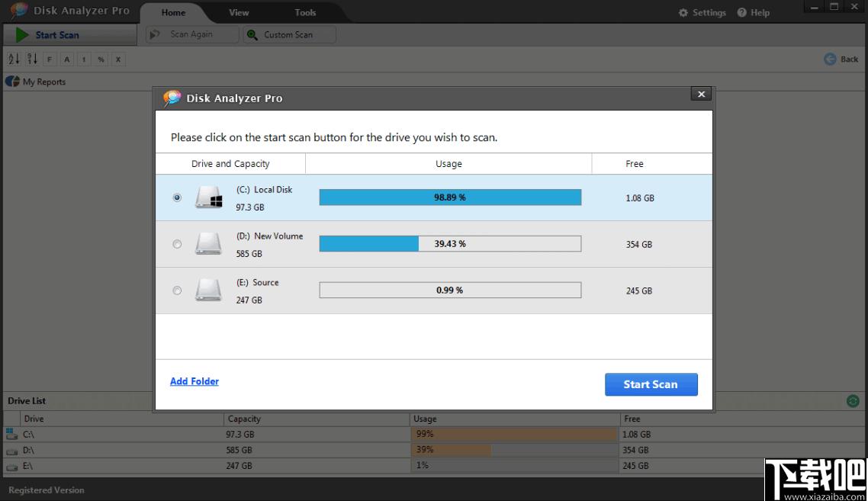Click the 99% usage bar in Drive List
Viewport: 868px width, 501px height.
pyautogui.click(x=514, y=435)
